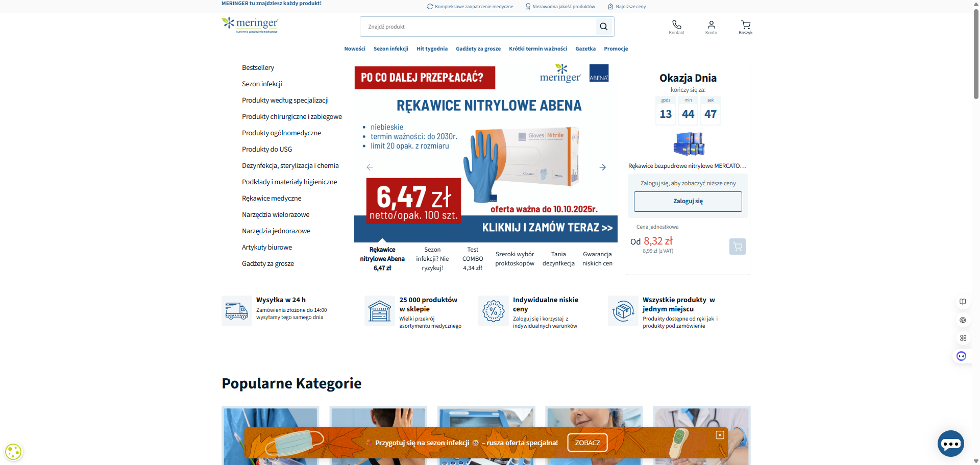Click the Okazja Dnia heading
The width and height of the screenshot is (980, 465).
(688, 78)
